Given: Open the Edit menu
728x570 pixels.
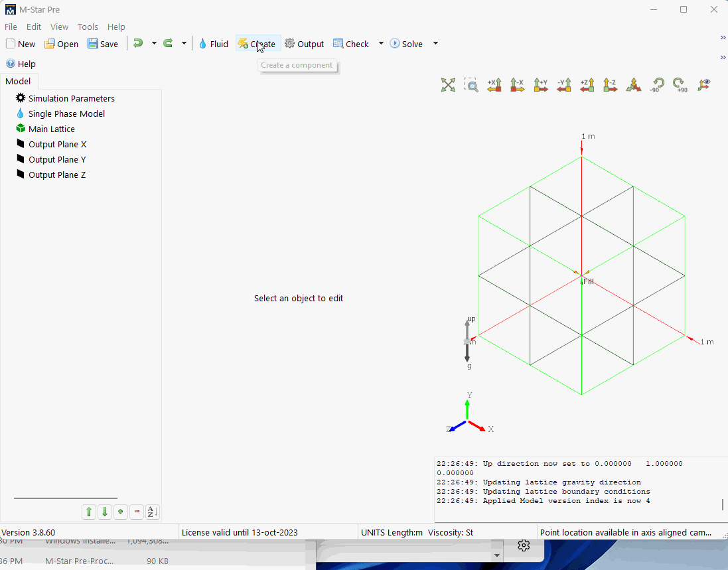Looking at the screenshot, I should pos(34,27).
